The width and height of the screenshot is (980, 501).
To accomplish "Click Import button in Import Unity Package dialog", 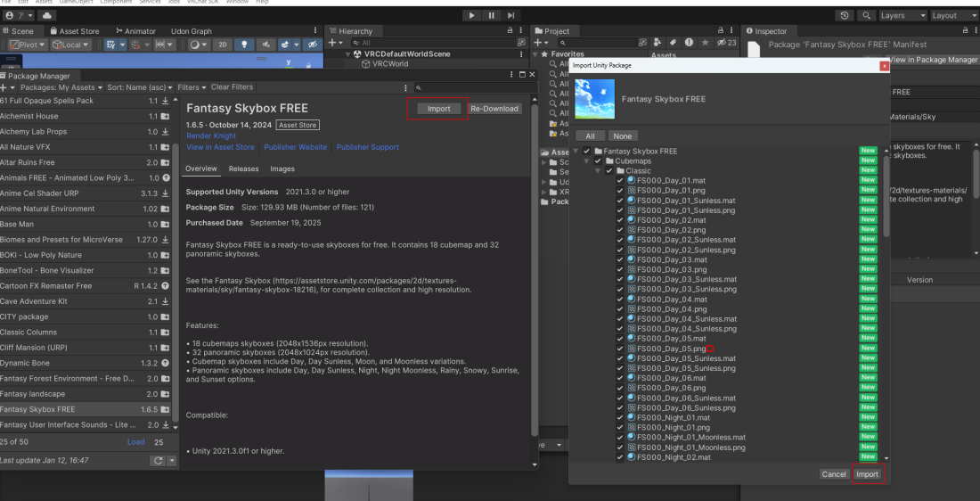I will pyautogui.click(x=867, y=474).
